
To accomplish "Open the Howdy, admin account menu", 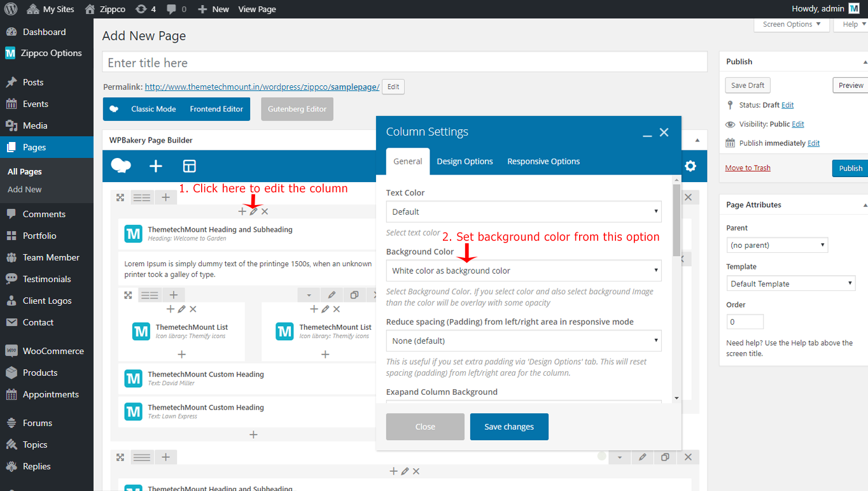I will click(x=825, y=9).
